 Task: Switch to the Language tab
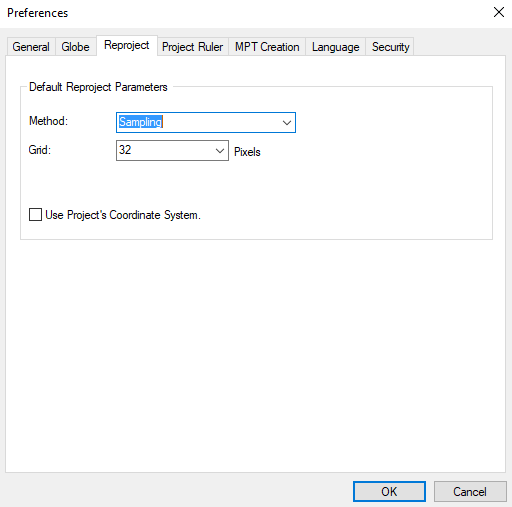coord(335,47)
